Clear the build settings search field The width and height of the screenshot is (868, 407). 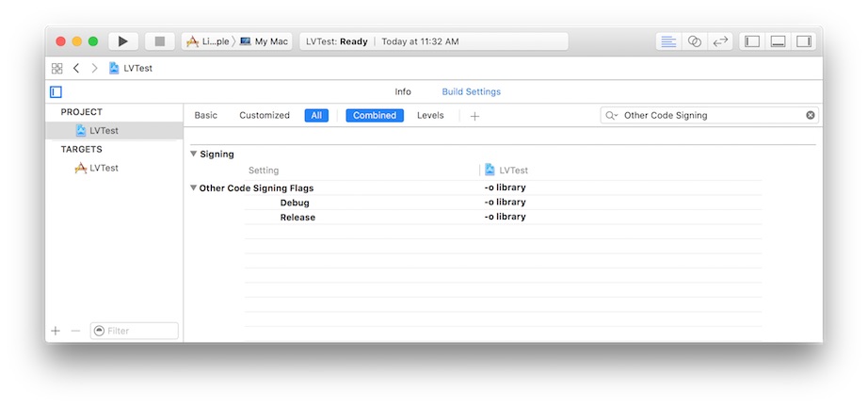pyautogui.click(x=810, y=116)
